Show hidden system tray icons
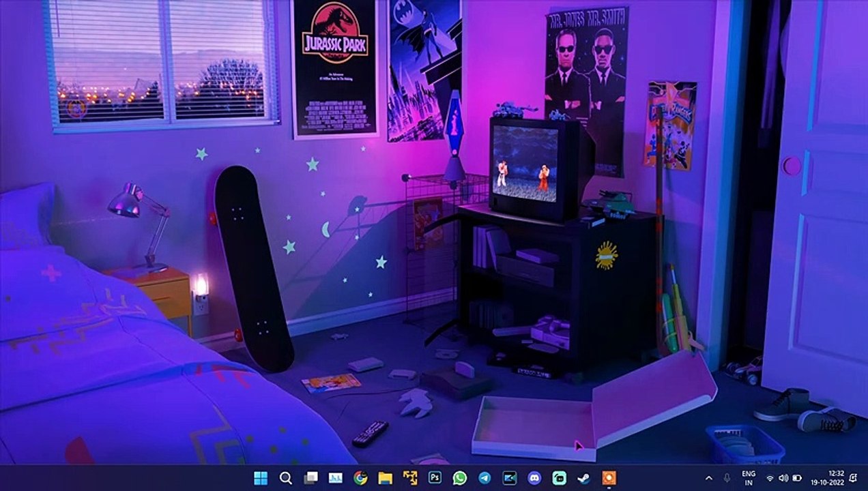 708,478
